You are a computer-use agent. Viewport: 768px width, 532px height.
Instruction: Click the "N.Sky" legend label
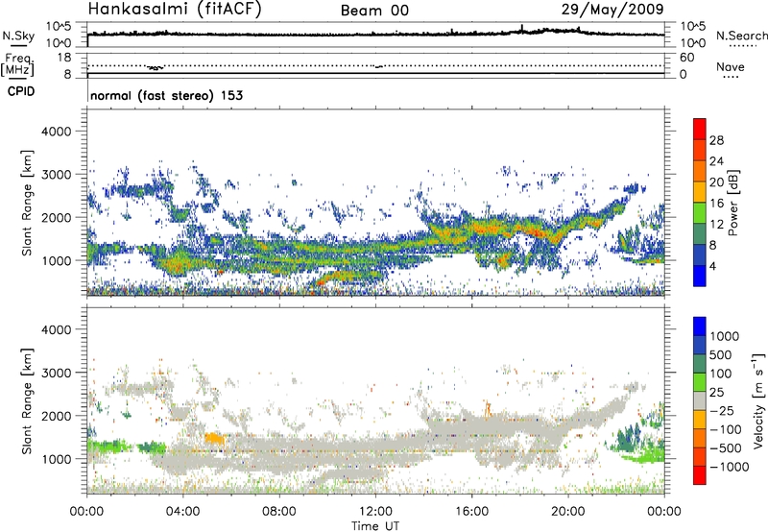click(x=18, y=36)
